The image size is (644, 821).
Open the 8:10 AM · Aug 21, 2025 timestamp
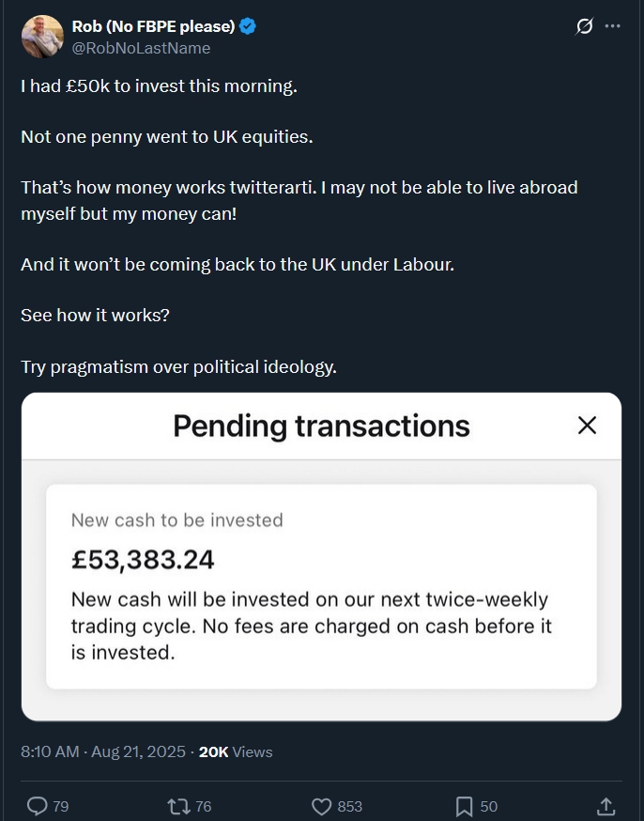pyautogui.click(x=105, y=751)
